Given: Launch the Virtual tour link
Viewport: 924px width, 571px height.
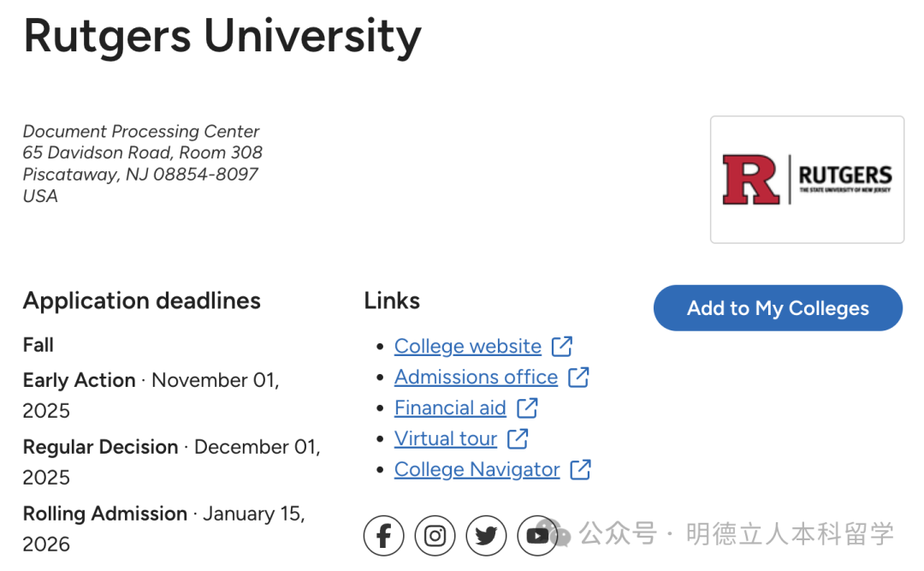Looking at the screenshot, I should pos(445,438).
